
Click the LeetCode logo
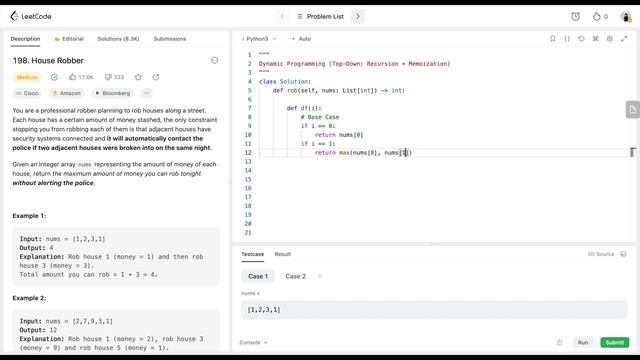pos(31,16)
